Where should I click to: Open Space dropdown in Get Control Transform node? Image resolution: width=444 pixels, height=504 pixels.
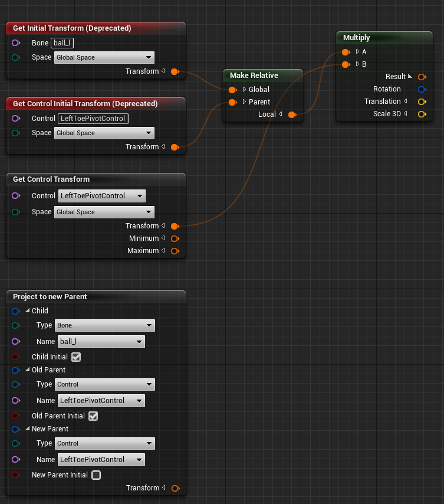[104, 212]
